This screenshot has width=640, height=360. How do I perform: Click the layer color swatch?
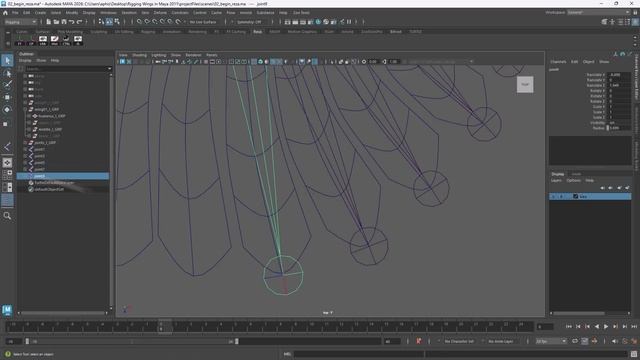pos(576,196)
